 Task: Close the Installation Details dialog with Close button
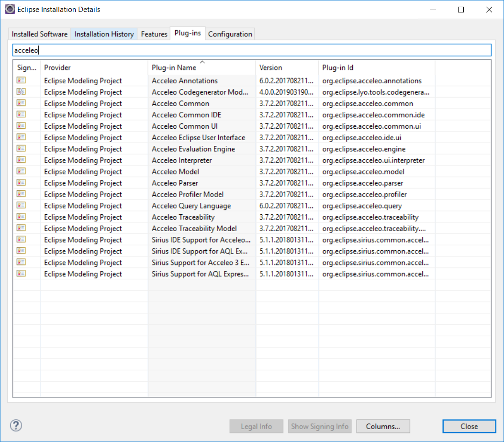point(469,426)
